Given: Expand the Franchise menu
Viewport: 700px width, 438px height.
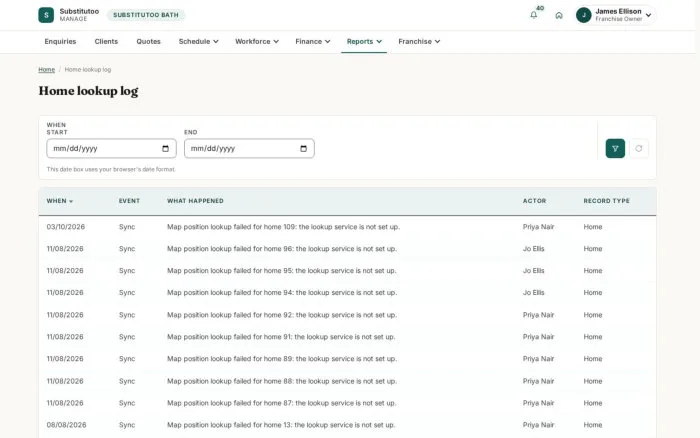Looking at the screenshot, I should (x=419, y=42).
